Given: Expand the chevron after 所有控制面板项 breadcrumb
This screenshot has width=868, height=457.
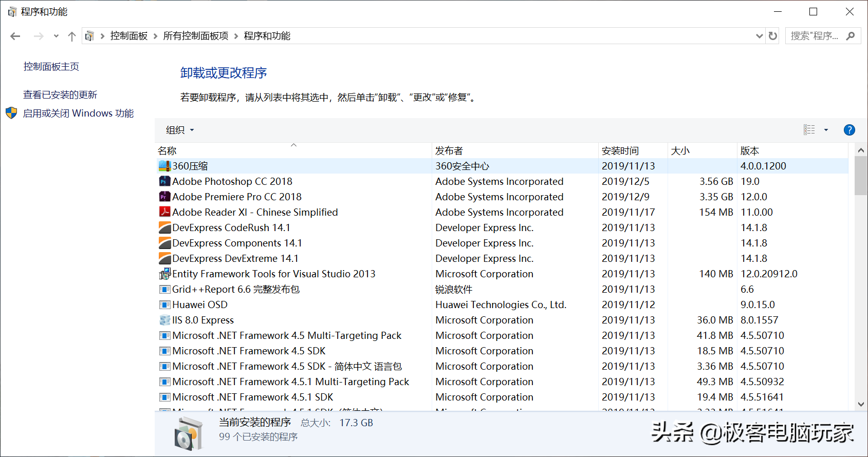Looking at the screenshot, I should click(x=236, y=36).
